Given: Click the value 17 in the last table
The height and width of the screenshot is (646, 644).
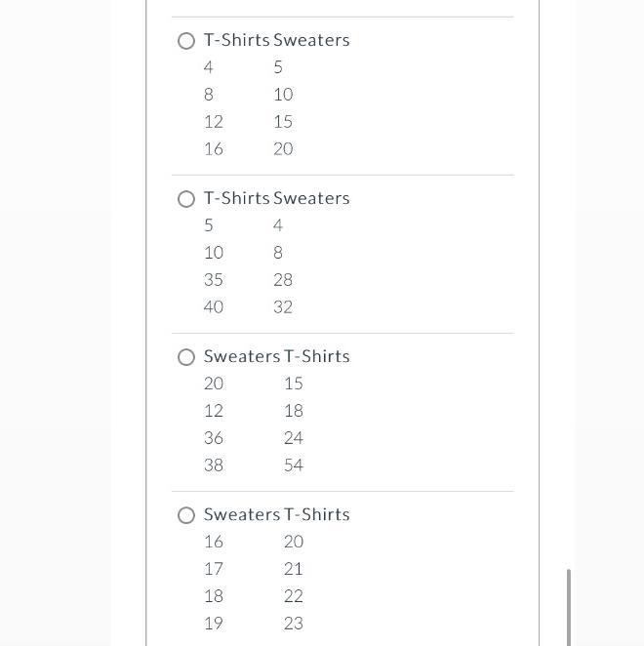Looking at the screenshot, I should [214, 569].
